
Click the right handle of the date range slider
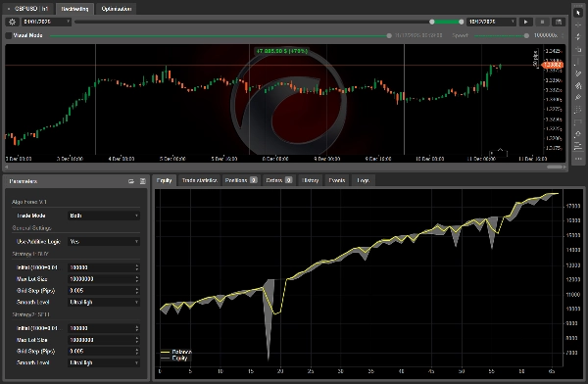462,22
